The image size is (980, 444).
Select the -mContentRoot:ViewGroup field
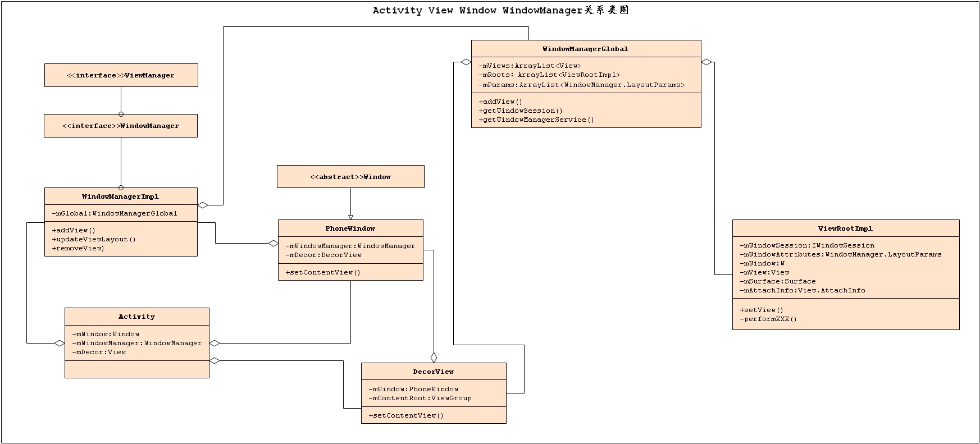(x=420, y=398)
